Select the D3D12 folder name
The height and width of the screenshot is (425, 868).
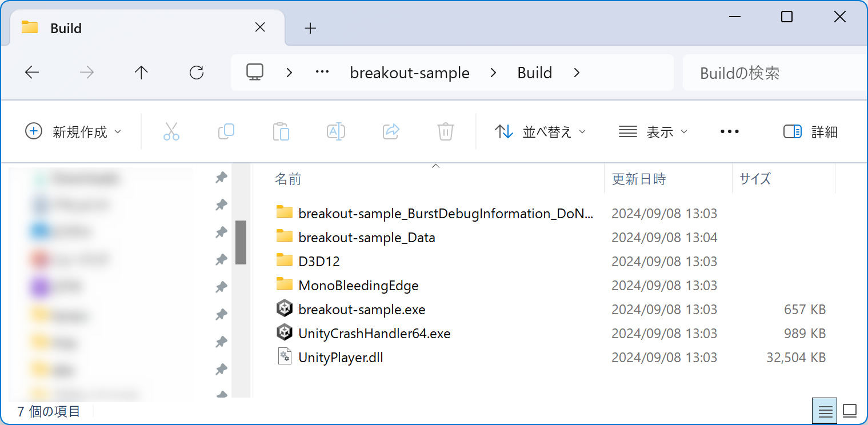(319, 262)
